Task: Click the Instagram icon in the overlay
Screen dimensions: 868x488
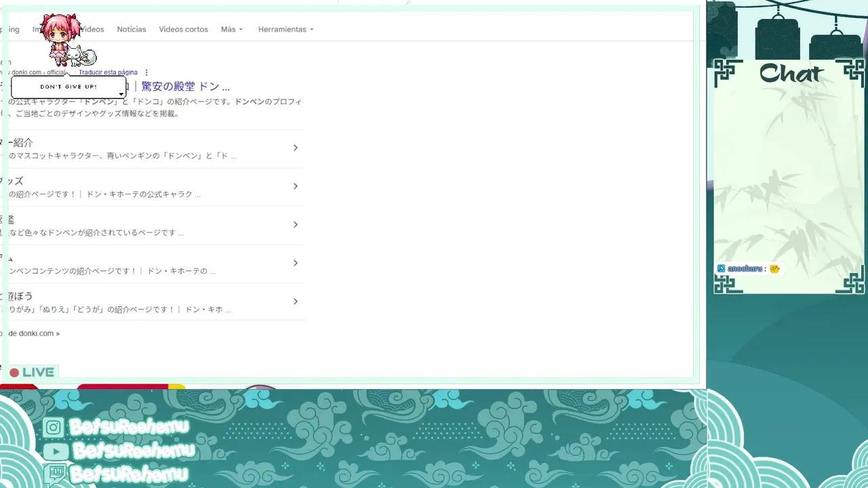Action: point(54,427)
